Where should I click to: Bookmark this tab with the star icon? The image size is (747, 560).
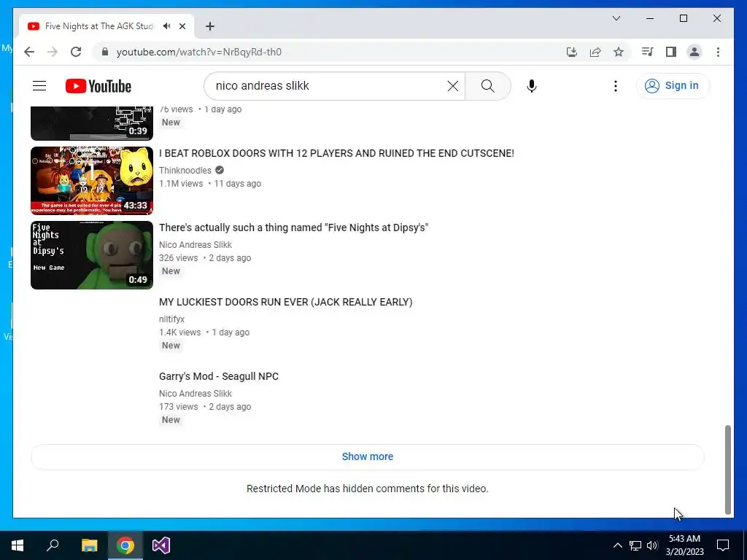tap(619, 52)
